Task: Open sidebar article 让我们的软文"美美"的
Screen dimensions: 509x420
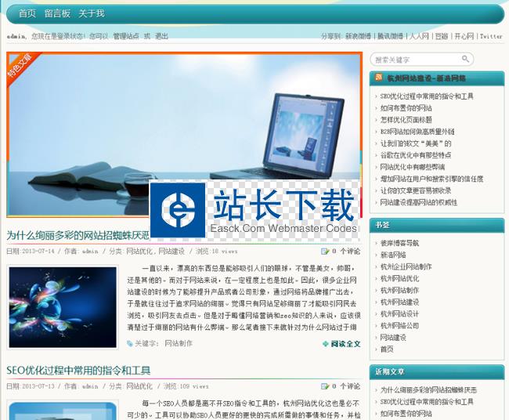Action: (416, 143)
